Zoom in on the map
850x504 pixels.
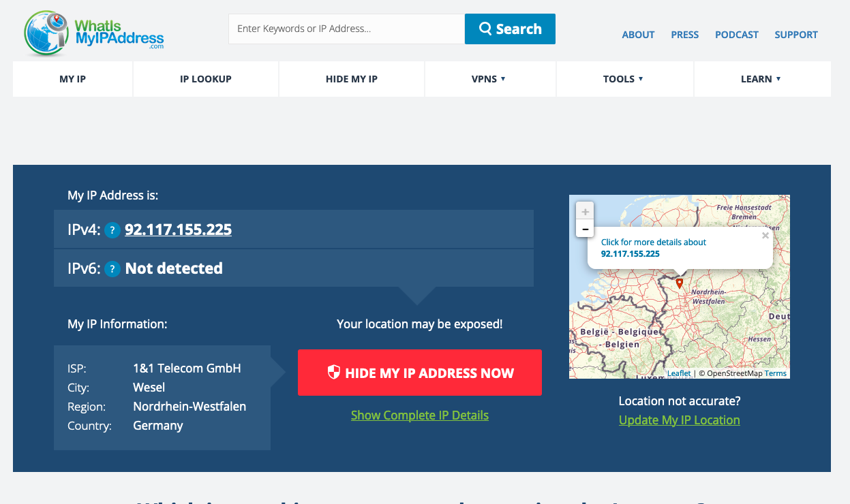click(585, 212)
